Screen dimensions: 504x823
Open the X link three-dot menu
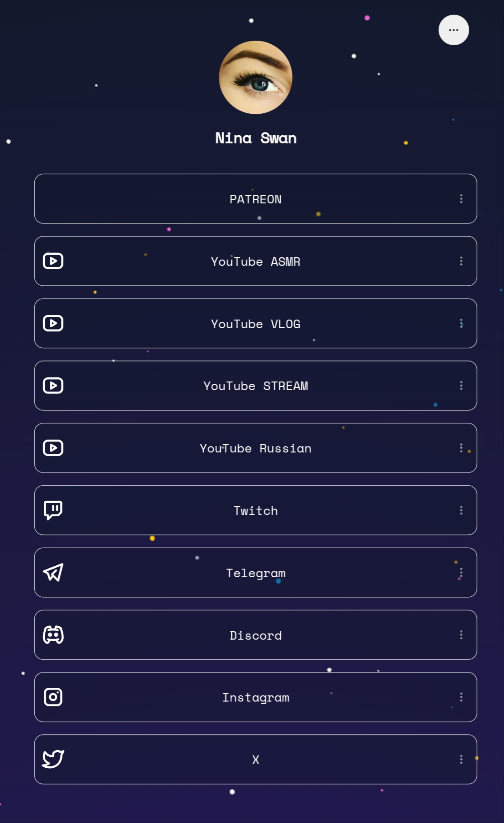[x=461, y=759]
